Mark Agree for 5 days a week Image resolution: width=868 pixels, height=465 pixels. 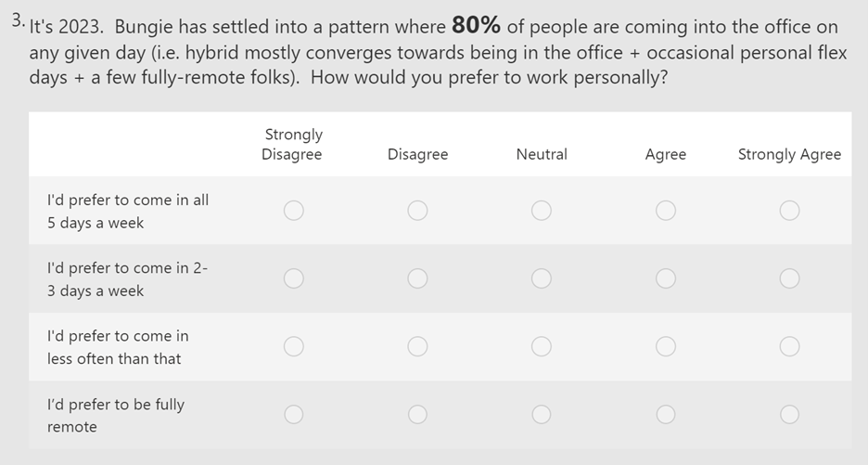666,211
